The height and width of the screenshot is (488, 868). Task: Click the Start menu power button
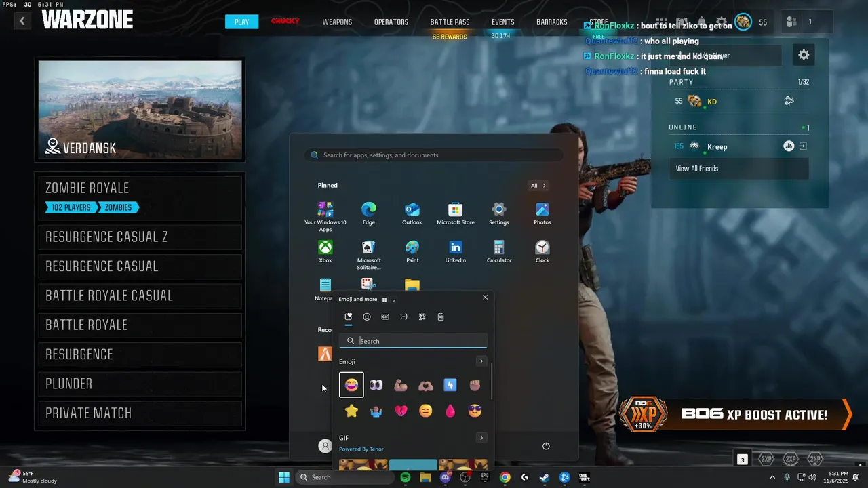(546, 446)
